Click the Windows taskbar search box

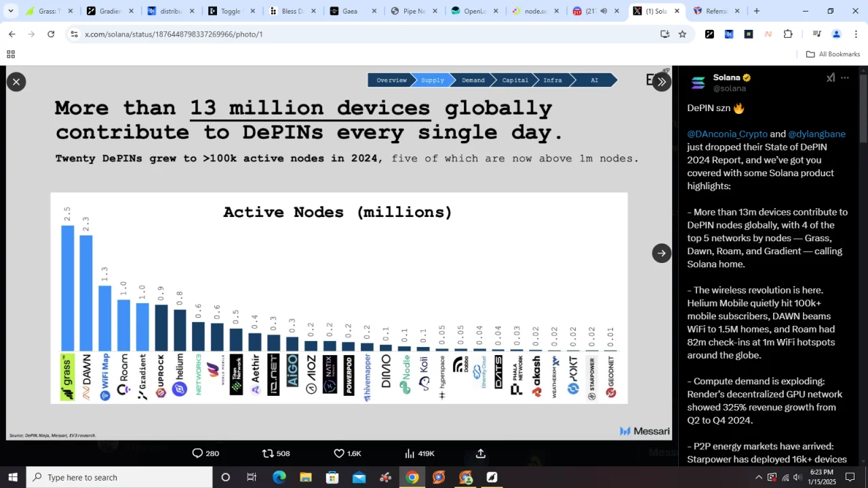pos(119,477)
